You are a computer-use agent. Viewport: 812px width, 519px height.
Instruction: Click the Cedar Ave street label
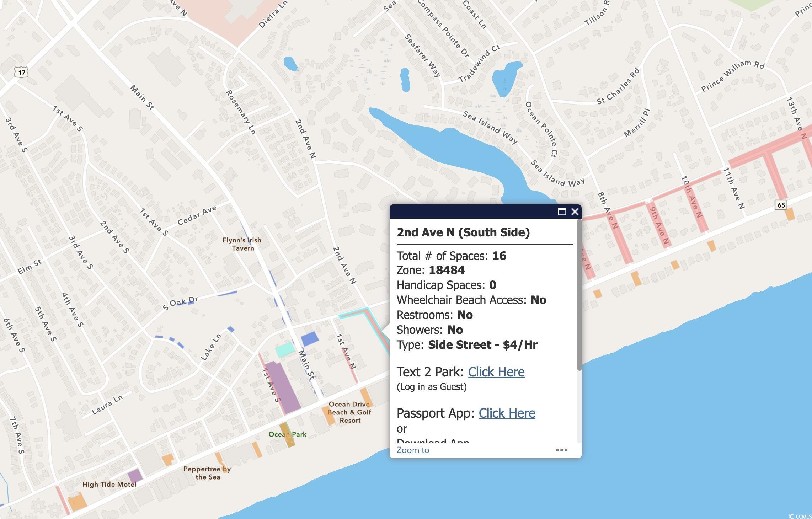point(197,215)
